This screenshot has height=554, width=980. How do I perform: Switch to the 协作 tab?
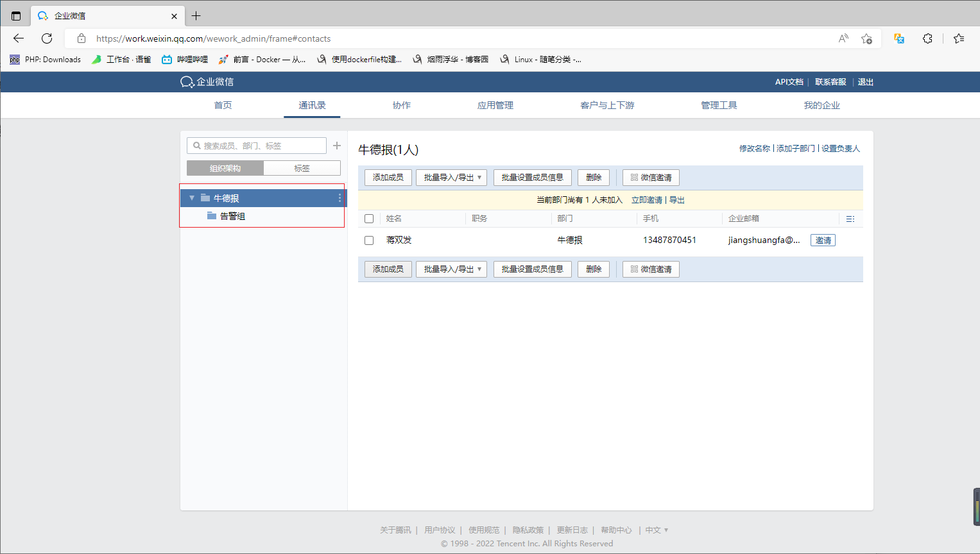coord(402,105)
